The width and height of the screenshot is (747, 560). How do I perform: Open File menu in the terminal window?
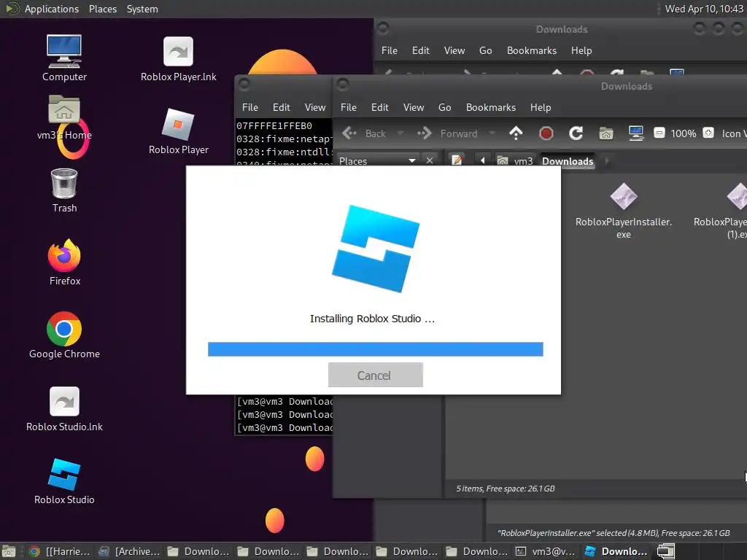coord(249,108)
